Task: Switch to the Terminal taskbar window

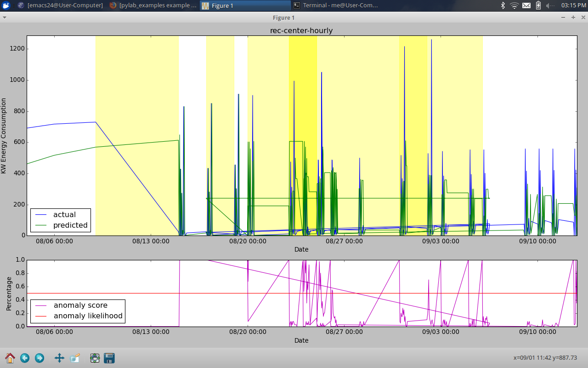Action: (x=336, y=6)
